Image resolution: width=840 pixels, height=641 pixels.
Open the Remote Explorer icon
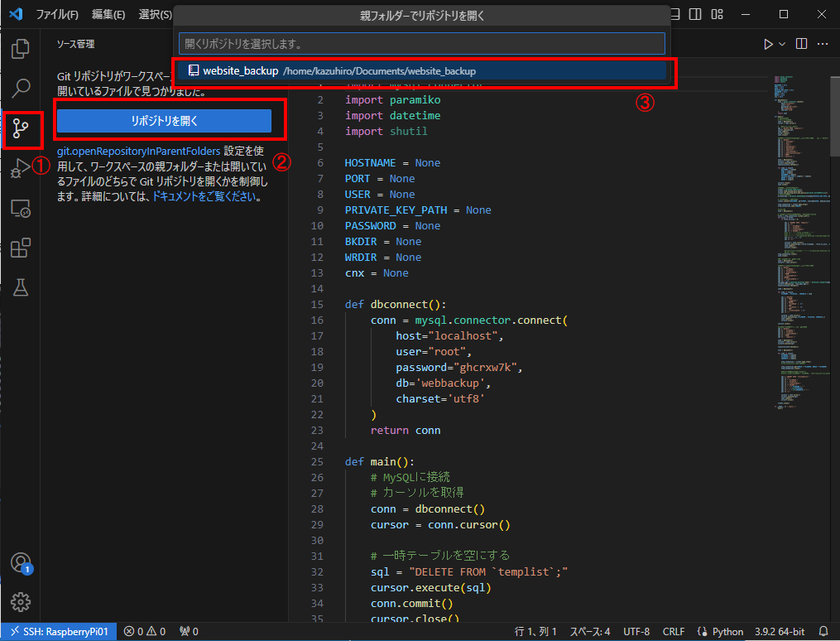pos(21,209)
